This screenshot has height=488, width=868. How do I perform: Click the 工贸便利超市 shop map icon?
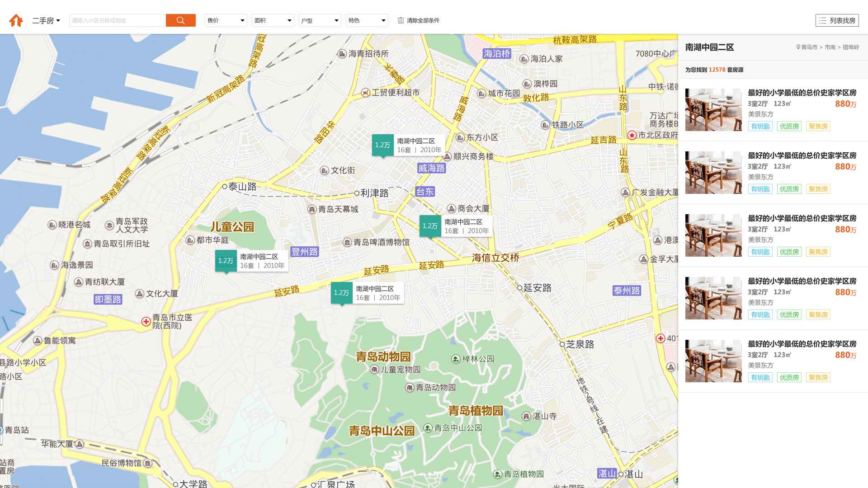[x=366, y=93]
